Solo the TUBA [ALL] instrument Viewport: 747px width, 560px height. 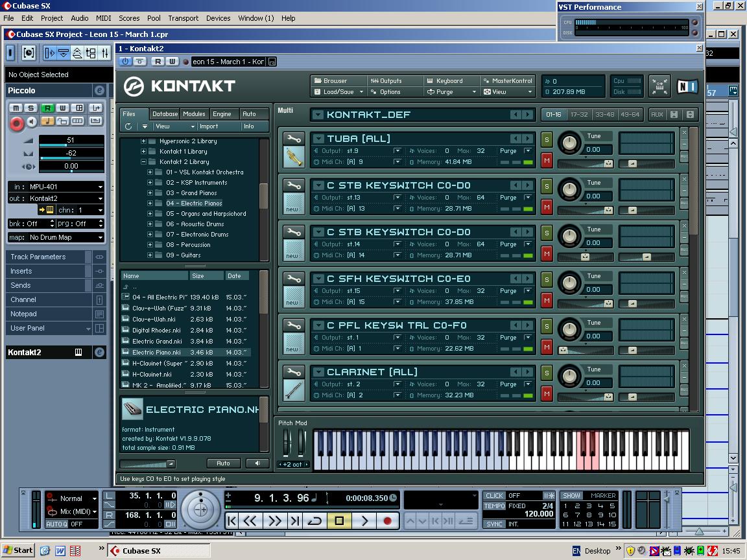[x=547, y=139]
